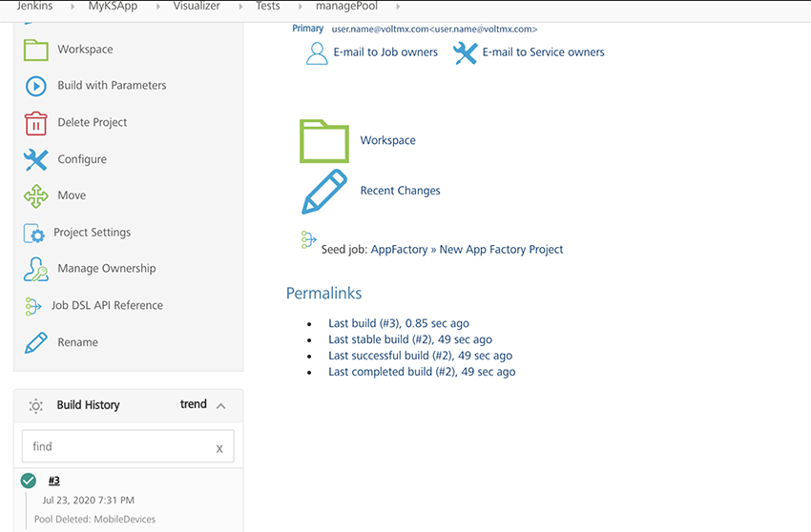The height and width of the screenshot is (532, 811).
Task: Go to Jenkins in the breadcrumb
Action: (x=34, y=7)
